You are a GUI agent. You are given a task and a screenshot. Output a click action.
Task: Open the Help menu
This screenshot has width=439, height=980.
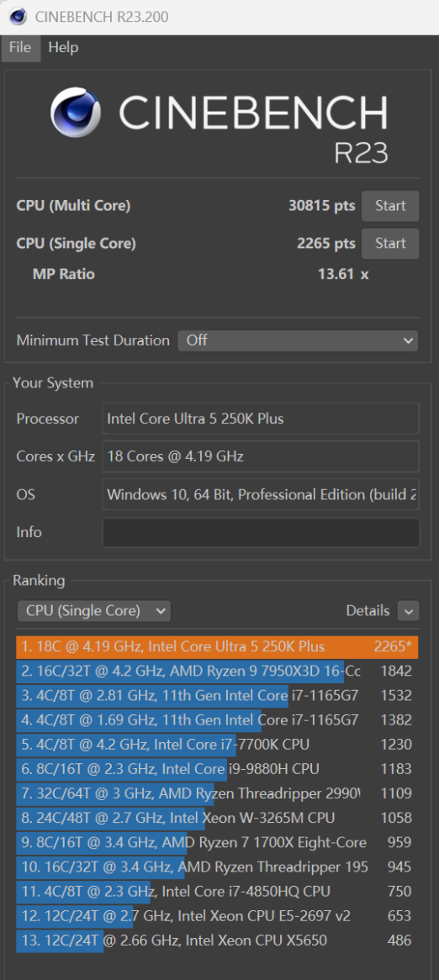point(63,48)
